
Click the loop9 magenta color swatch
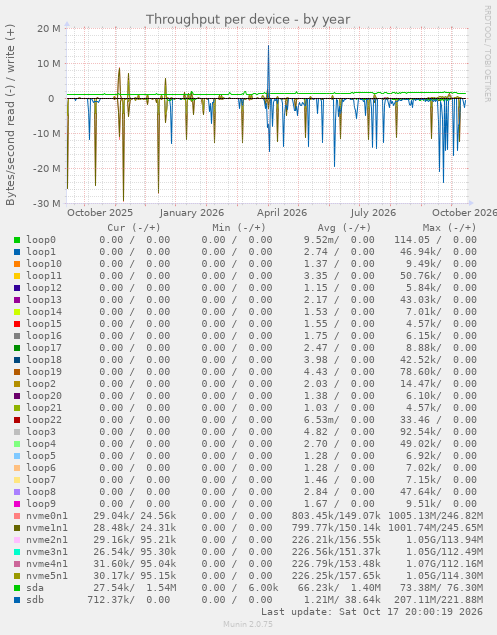click(17, 504)
